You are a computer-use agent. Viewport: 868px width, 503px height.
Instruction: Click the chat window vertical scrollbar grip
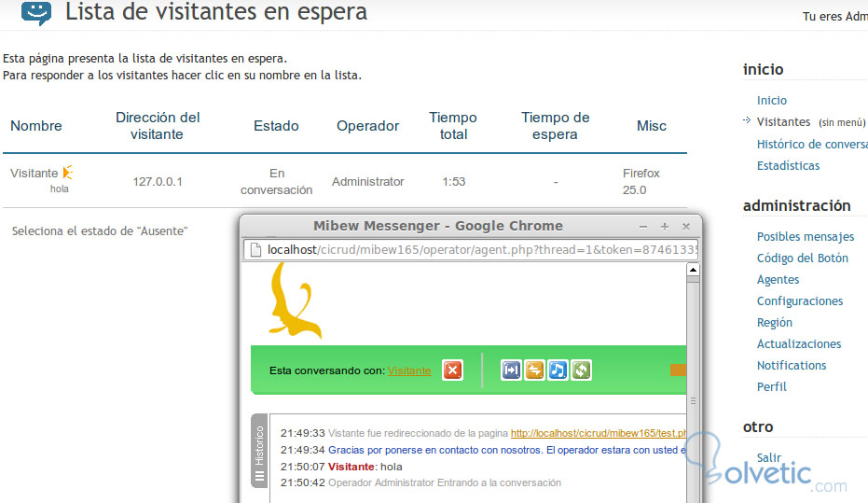[693, 401]
